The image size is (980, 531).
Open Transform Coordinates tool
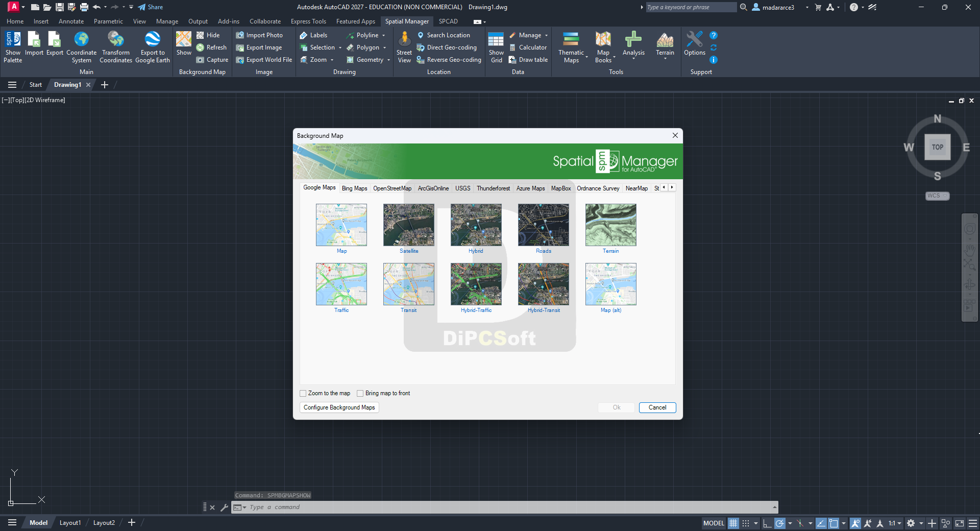click(x=116, y=46)
